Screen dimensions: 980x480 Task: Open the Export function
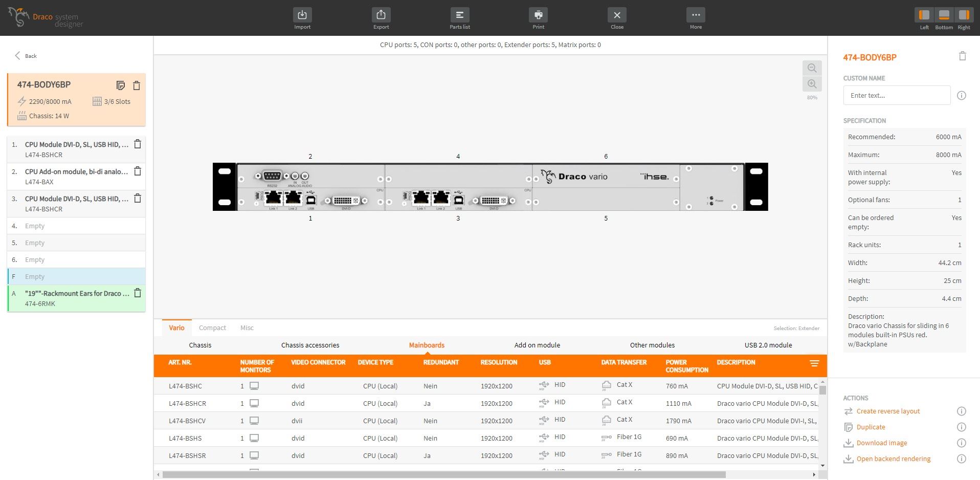click(381, 15)
